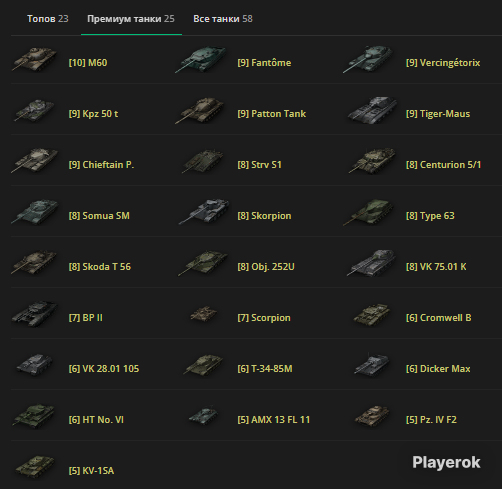
Task: Click the Chieftain P. tank icon
Action: tap(34, 161)
